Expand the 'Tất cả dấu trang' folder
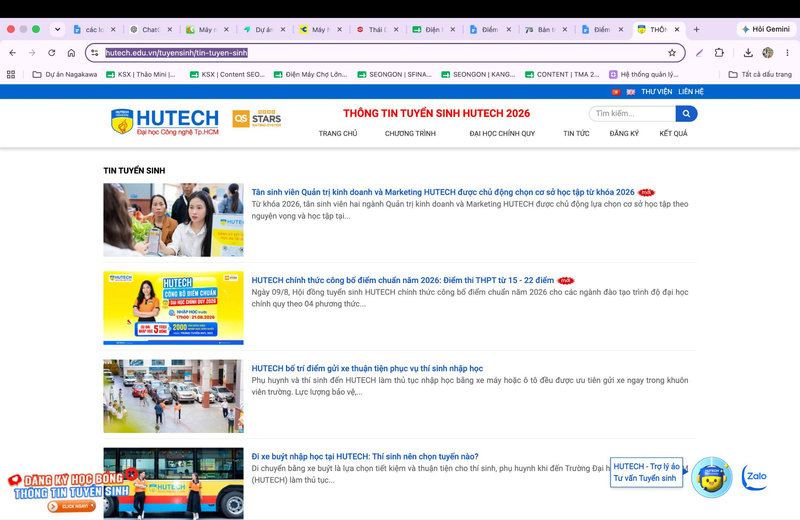Image resolution: width=800 pixels, height=520 pixels. 760,75
